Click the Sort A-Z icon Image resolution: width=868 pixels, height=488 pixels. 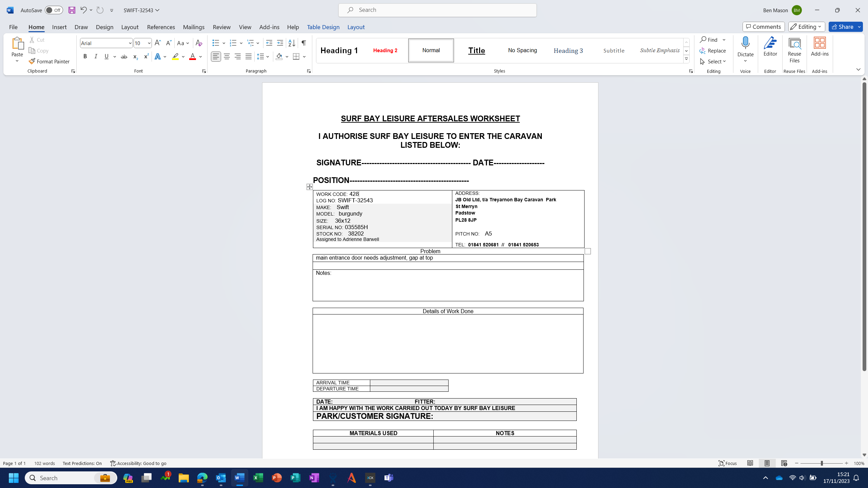[292, 43]
